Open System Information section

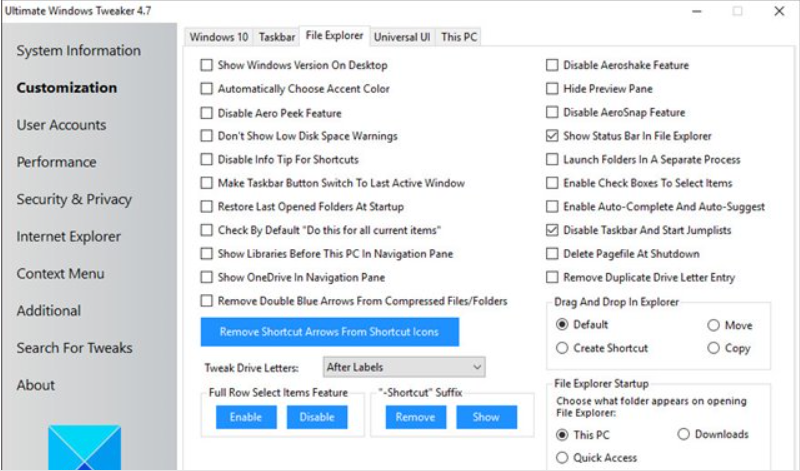click(x=79, y=51)
